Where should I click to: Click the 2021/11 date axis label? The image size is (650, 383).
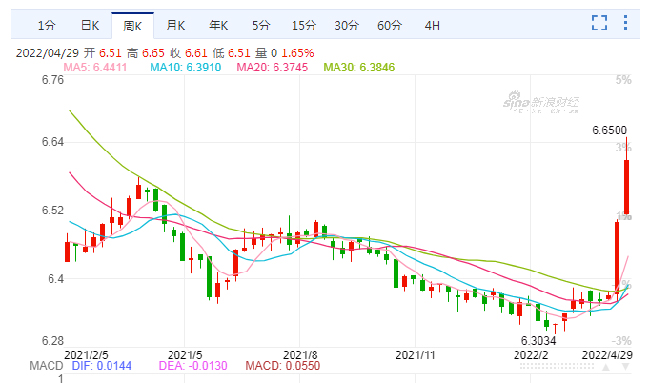(x=415, y=355)
